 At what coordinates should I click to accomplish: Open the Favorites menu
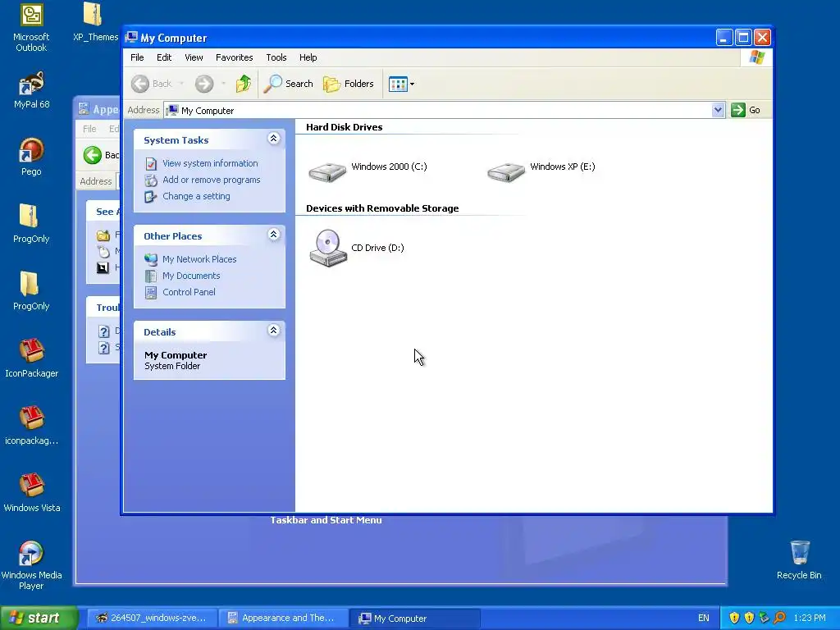[234, 57]
